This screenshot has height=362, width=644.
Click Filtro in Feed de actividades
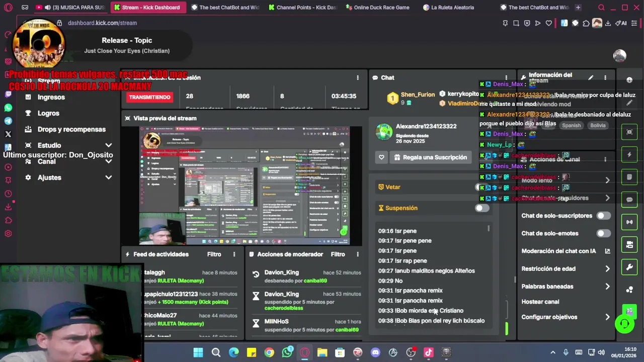tap(214, 254)
